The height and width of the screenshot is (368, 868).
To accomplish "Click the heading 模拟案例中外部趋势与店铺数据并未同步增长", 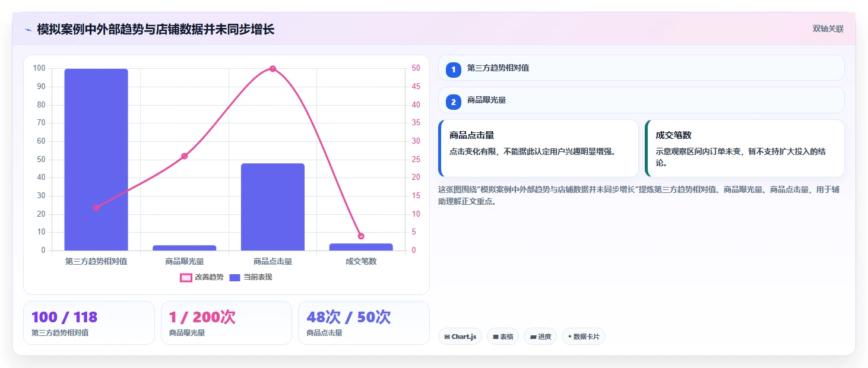I will (156, 29).
